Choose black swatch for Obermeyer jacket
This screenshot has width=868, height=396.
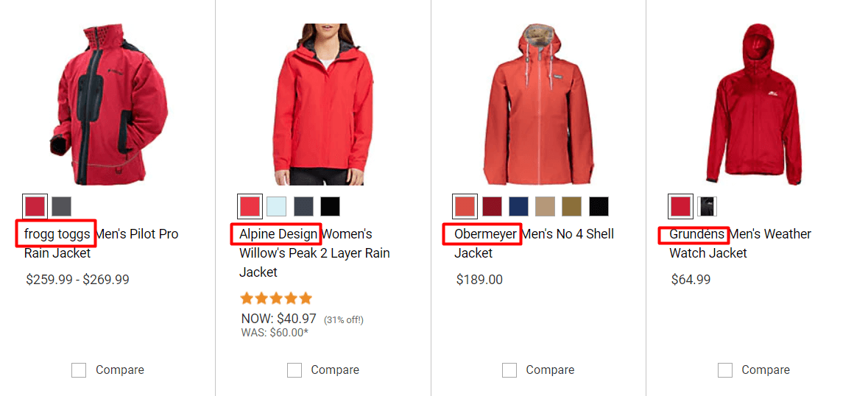click(x=599, y=206)
